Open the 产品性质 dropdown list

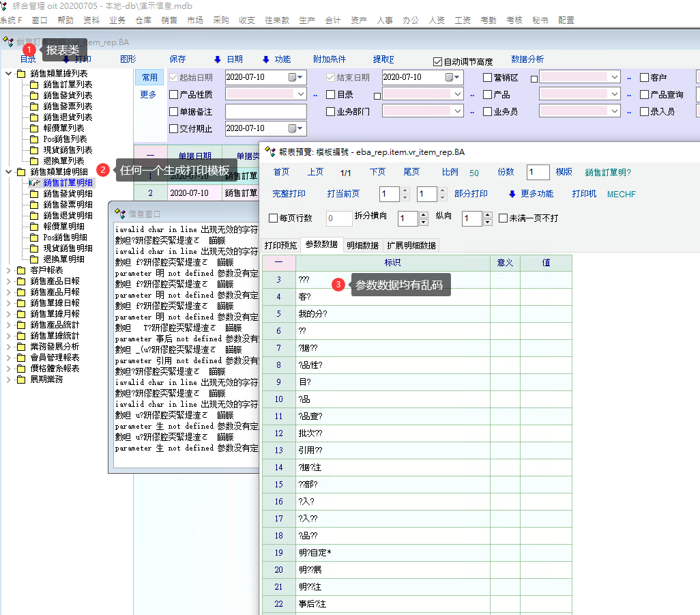tap(301, 94)
